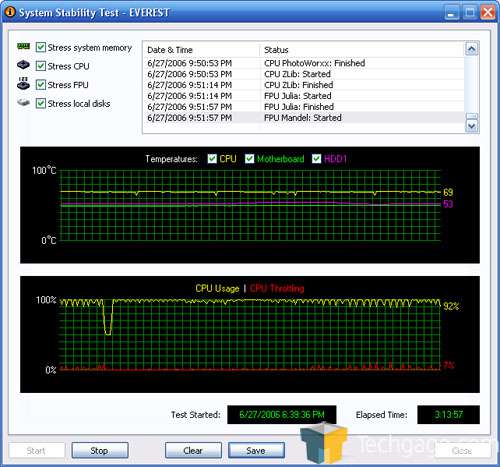Click the FPU chip icon beside Stress FPU

(x=23, y=84)
